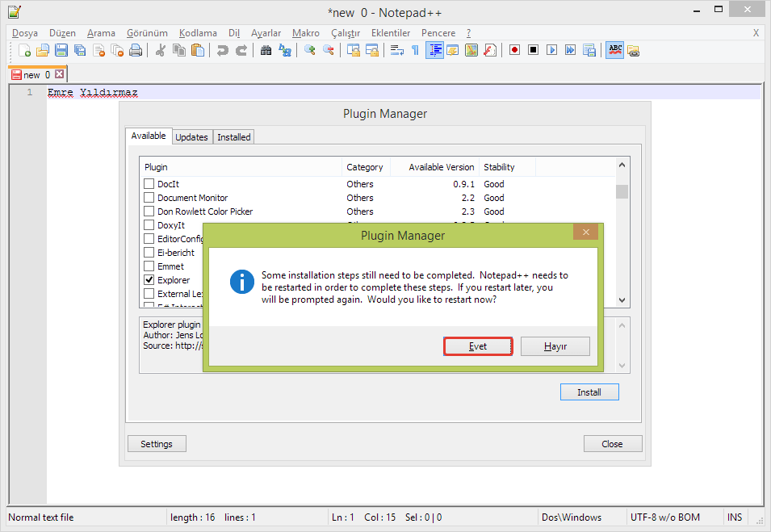Check Don Rowlett Color Picker checkbox

(x=149, y=212)
